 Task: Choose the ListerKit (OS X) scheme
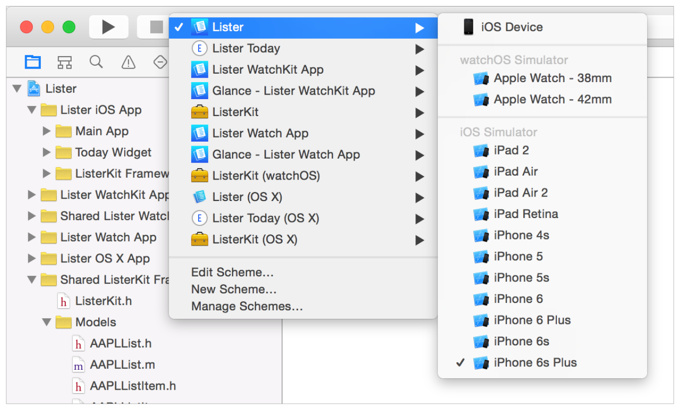tap(303, 240)
